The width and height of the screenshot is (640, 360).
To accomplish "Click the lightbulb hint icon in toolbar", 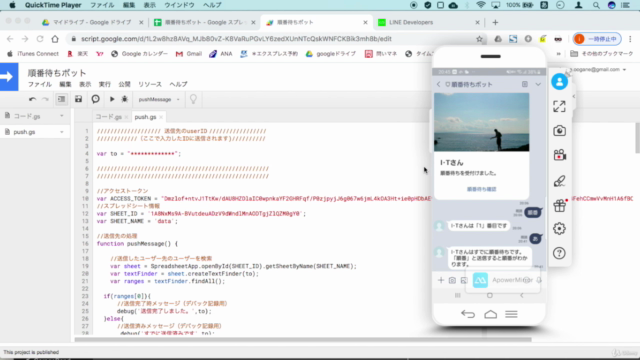I will [193, 99].
